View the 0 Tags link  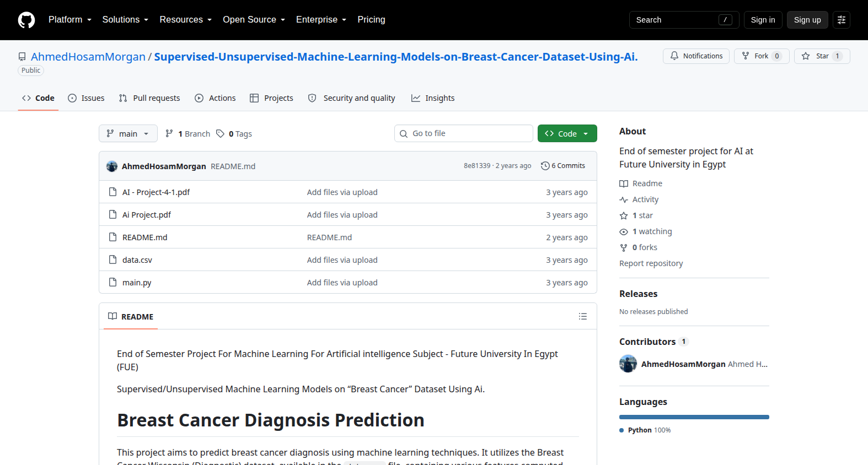pyautogui.click(x=234, y=134)
